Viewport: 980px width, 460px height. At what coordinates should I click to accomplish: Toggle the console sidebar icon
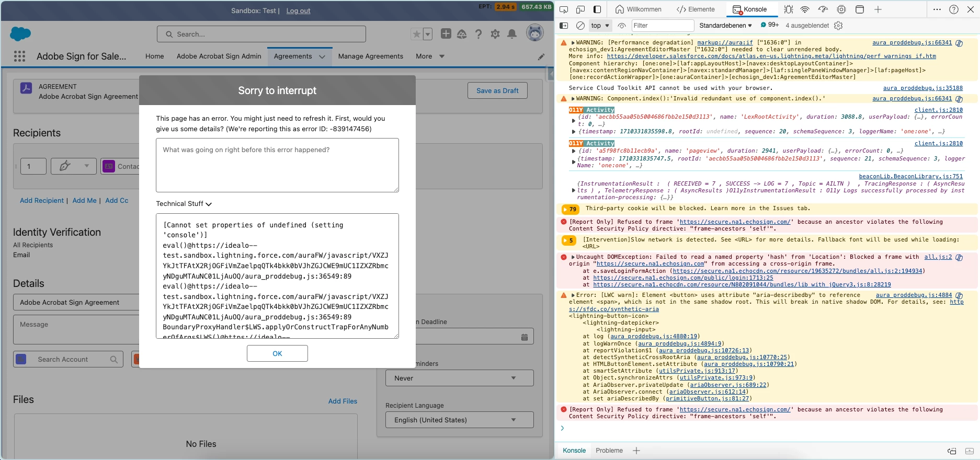564,26
